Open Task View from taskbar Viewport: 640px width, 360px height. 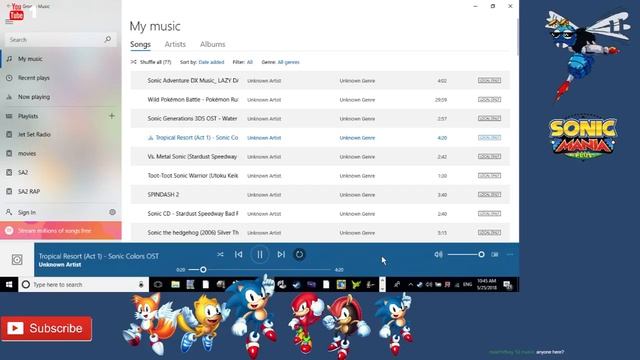(158, 284)
